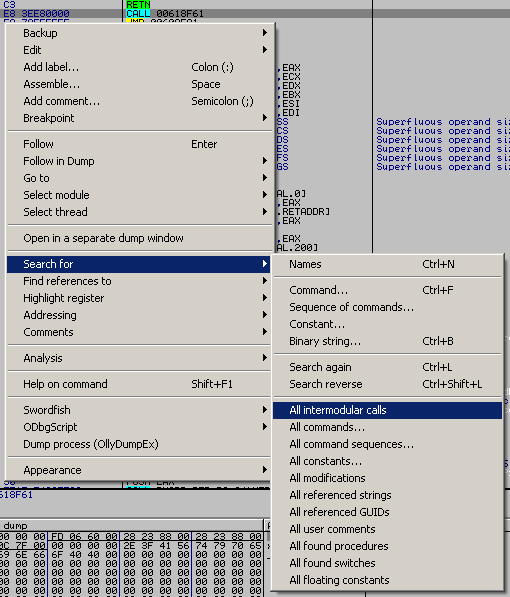Screen dimensions: 510x597
Task: Select All found procedures entry
Action: 387,546
